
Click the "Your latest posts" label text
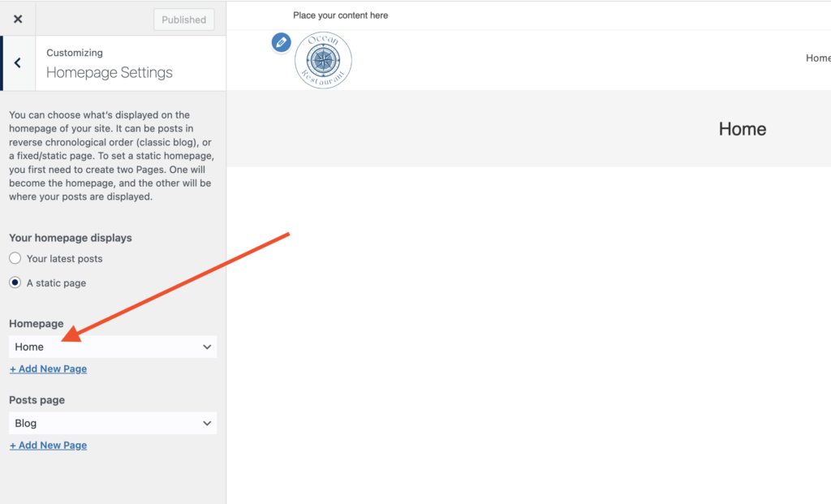(x=64, y=259)
